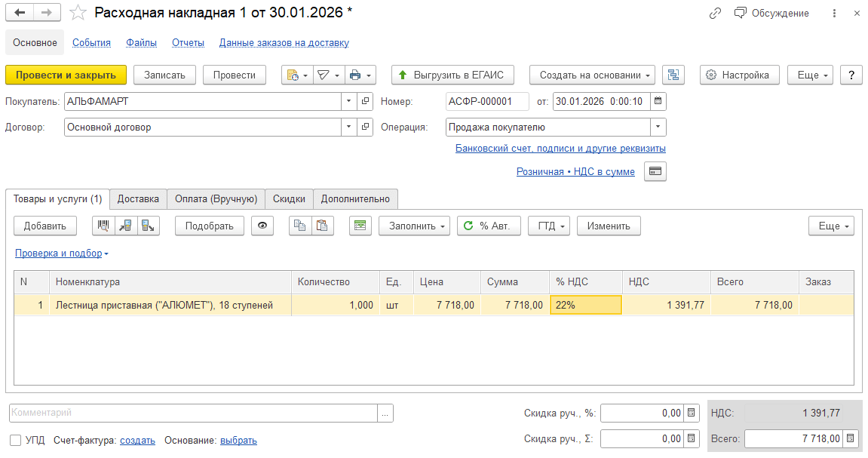
Task: Expand the Заполнить dropdown button
Action: click(414, 226)
